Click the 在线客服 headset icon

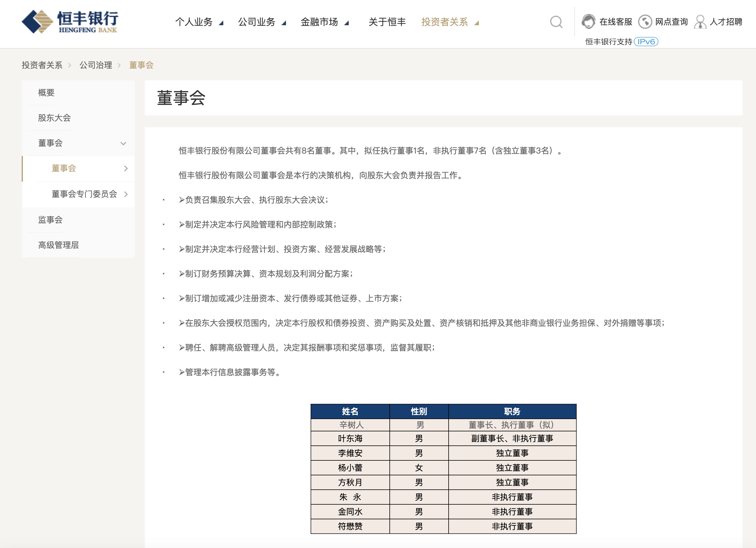[x=588, y=22]
